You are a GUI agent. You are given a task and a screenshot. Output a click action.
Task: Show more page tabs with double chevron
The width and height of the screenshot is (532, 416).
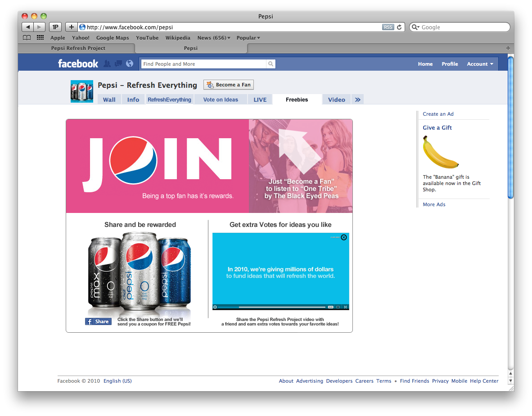[358, 99]
